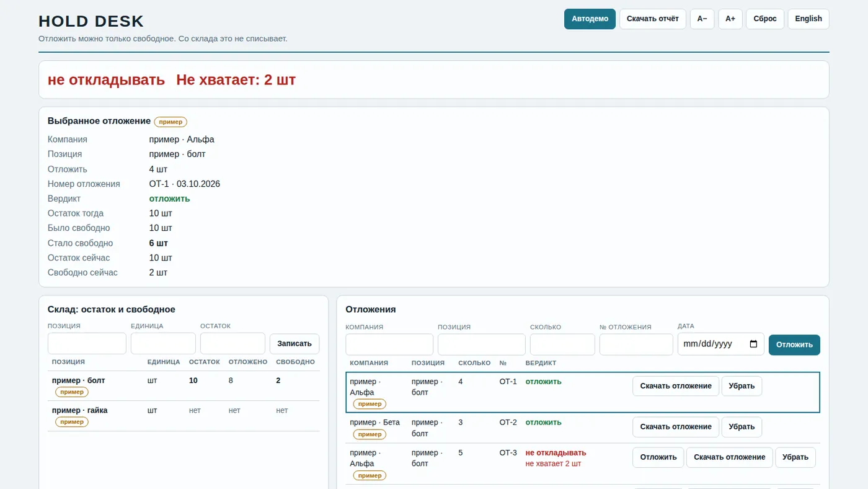Click the Склад: остаток и свободное heading
This screenshot has height=489, width=868.
(x=112, y=309)
